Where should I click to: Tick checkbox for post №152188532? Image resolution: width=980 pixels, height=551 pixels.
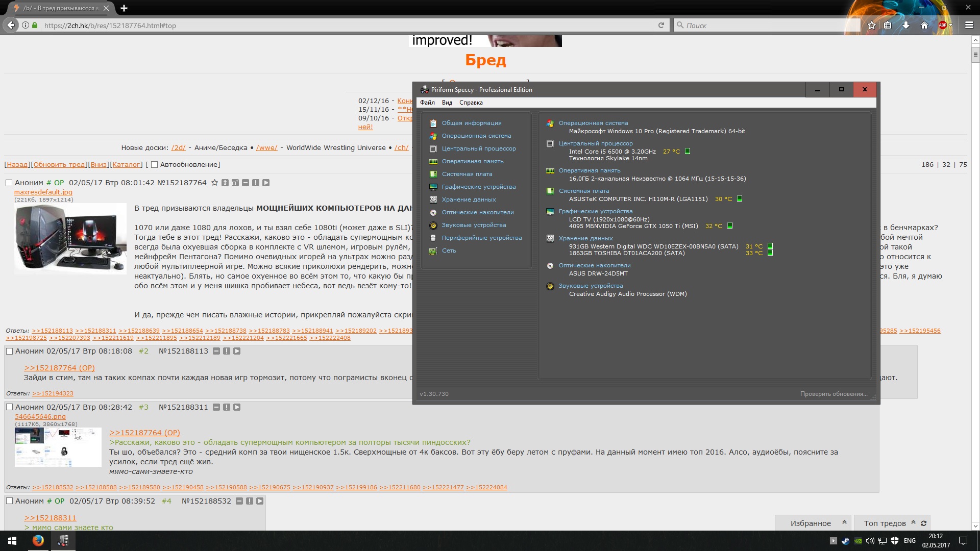(9, 501)
